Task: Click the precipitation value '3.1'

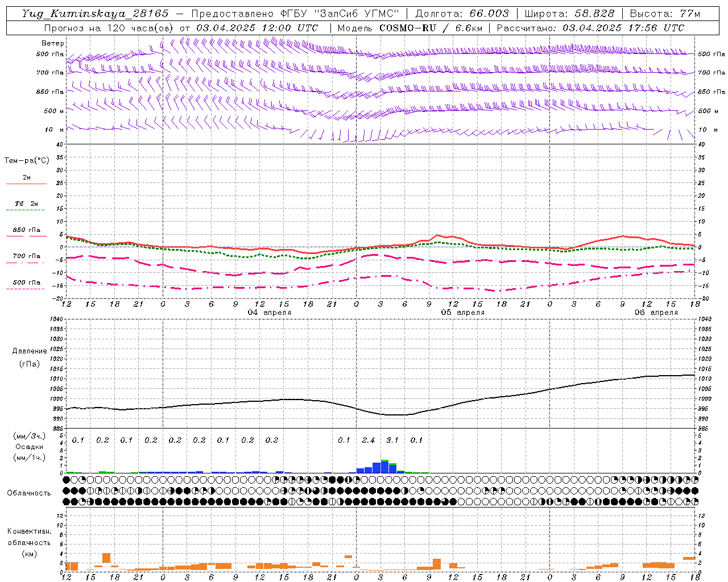Action: (392, 440)
